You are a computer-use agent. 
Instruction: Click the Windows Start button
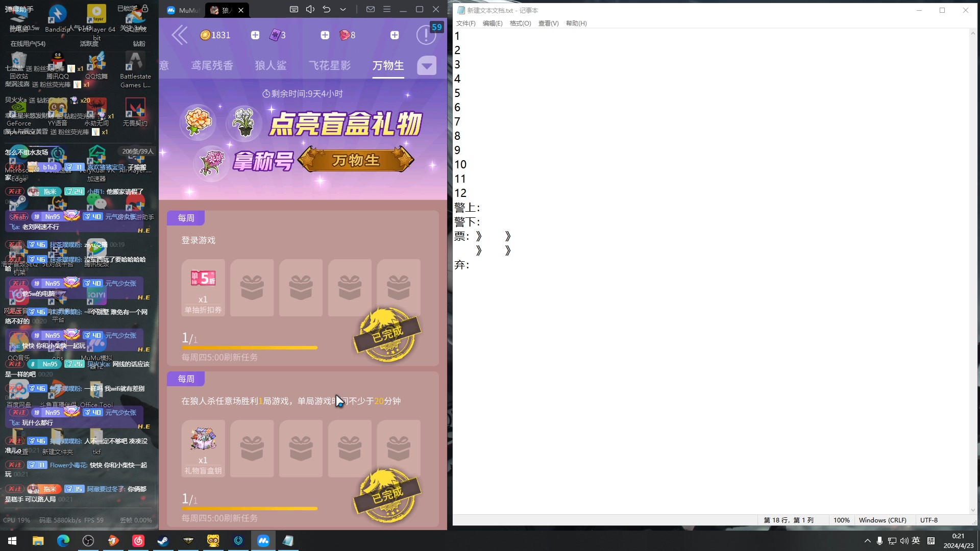pos(12,541)
